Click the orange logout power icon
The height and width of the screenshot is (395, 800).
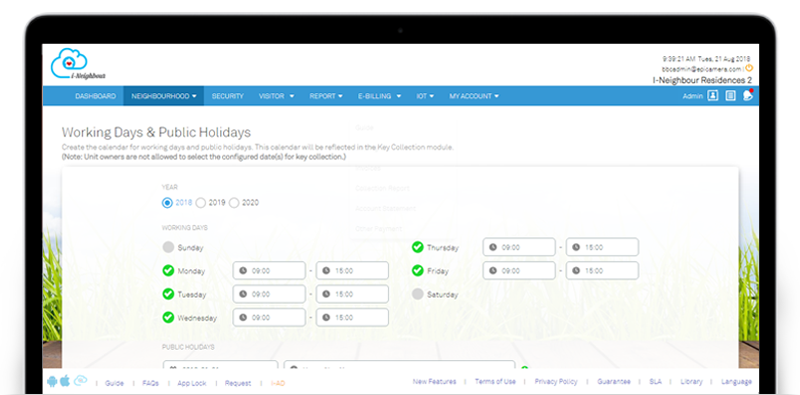[749, 68]
